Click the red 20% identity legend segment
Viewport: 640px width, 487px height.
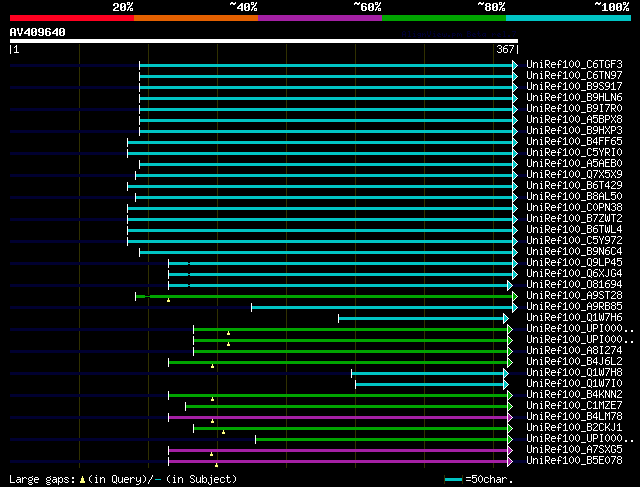point(72,18)
